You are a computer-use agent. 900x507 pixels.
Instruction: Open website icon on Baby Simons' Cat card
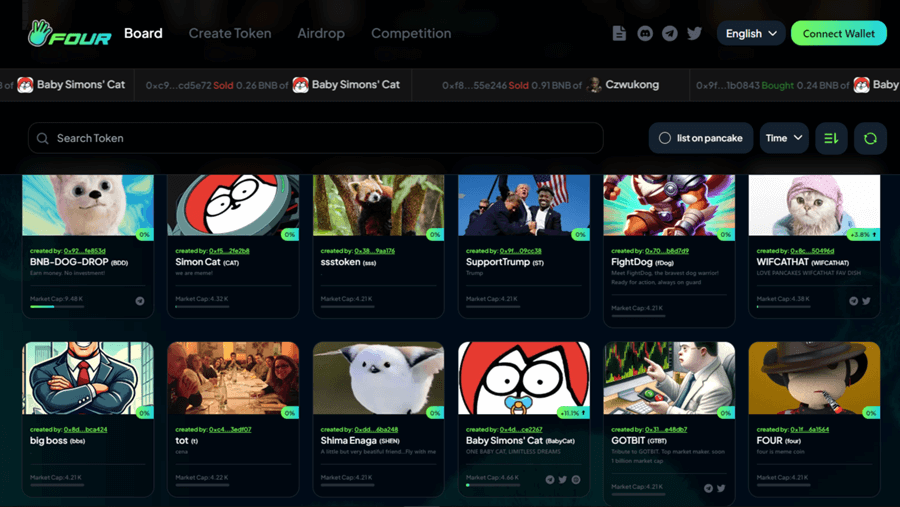pyautogui.click(x=576, y=479)
